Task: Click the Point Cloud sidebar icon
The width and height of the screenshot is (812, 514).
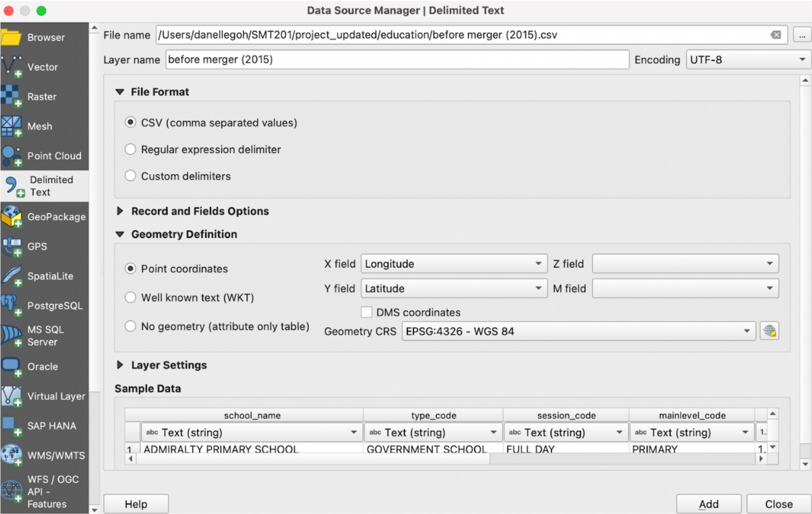Action: tap(11, 156)
